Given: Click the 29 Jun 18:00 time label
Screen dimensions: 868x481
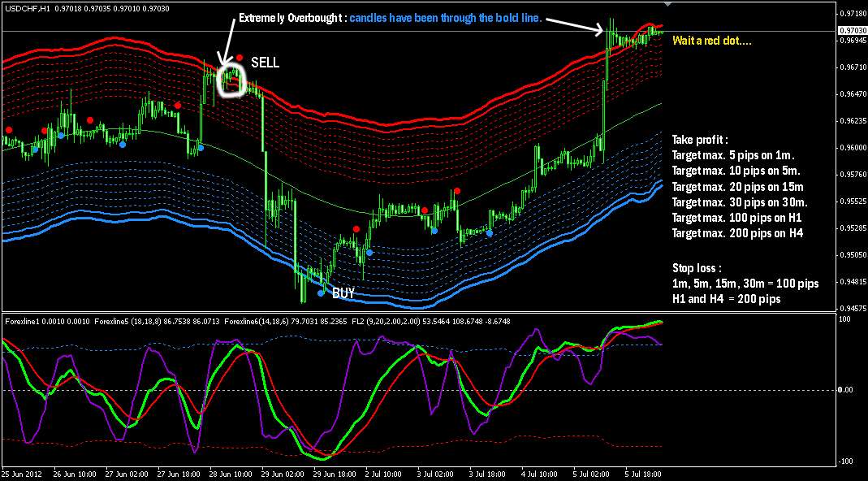Looking at the screenshot, I should pos(333,474).
